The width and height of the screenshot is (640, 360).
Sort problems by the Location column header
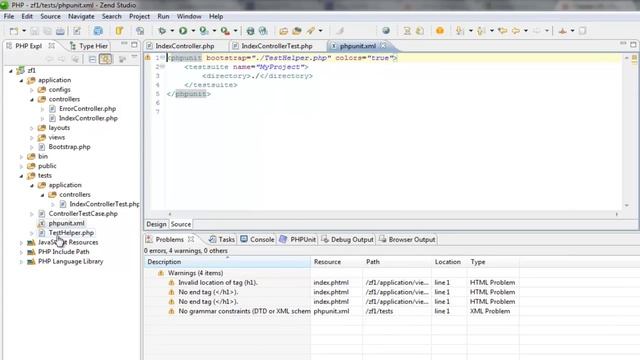coord(449,262)
